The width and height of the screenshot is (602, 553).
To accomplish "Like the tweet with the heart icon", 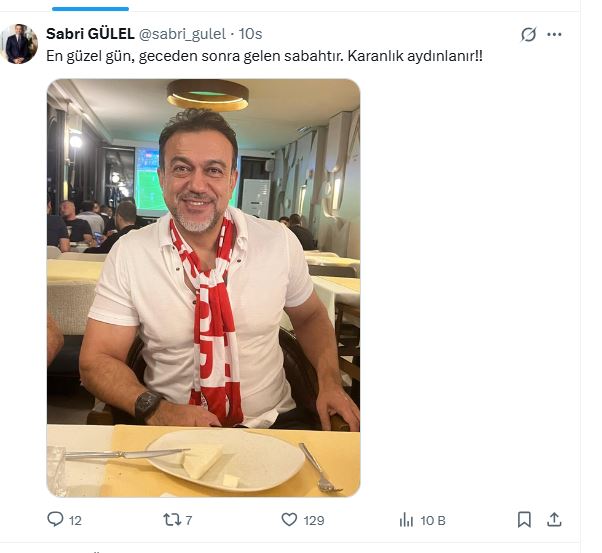I will (x=289, y=519).
